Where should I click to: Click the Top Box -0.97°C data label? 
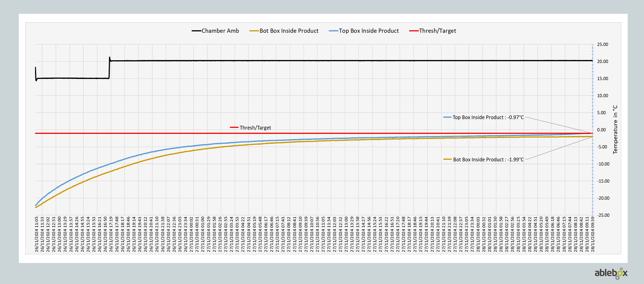(x=488, y=117)
